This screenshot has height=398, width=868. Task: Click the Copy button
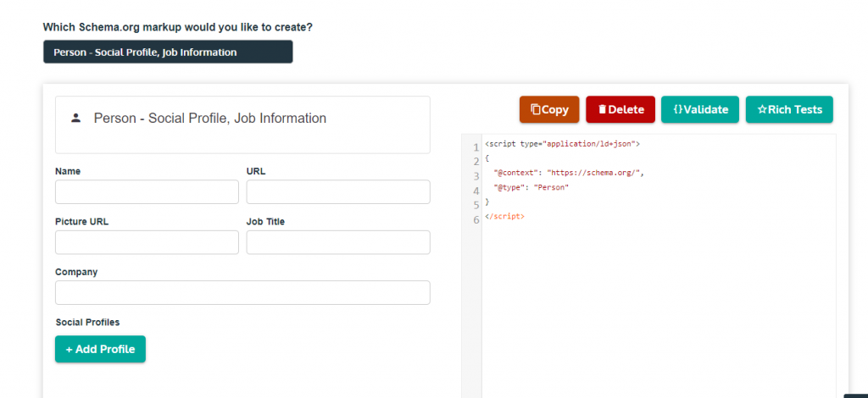click(x=549, y=109)
